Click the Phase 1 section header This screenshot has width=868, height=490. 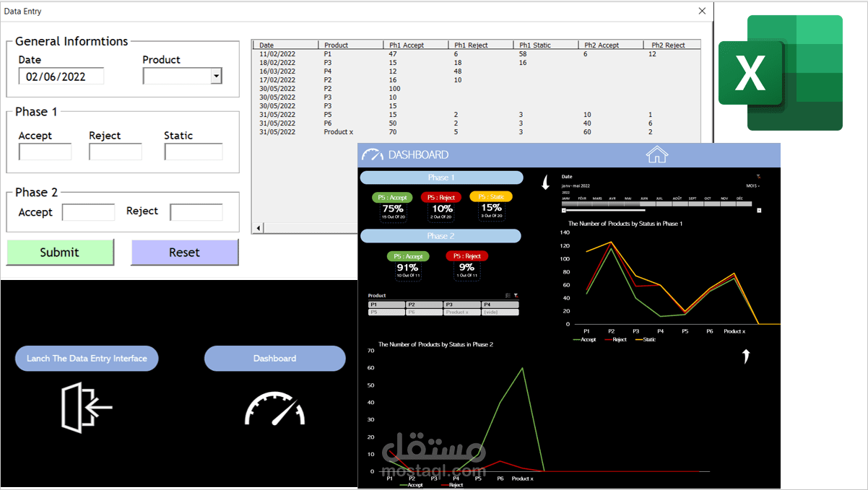click(441, 177)
